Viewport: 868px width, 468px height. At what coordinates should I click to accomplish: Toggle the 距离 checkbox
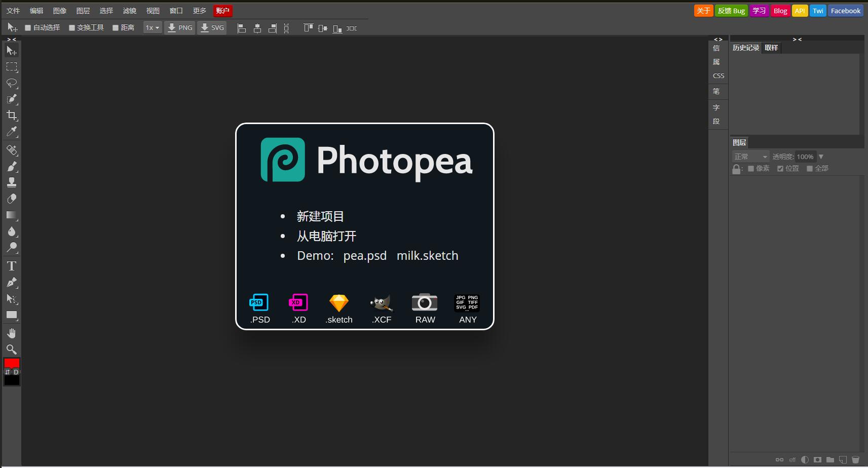click(116, 28)
